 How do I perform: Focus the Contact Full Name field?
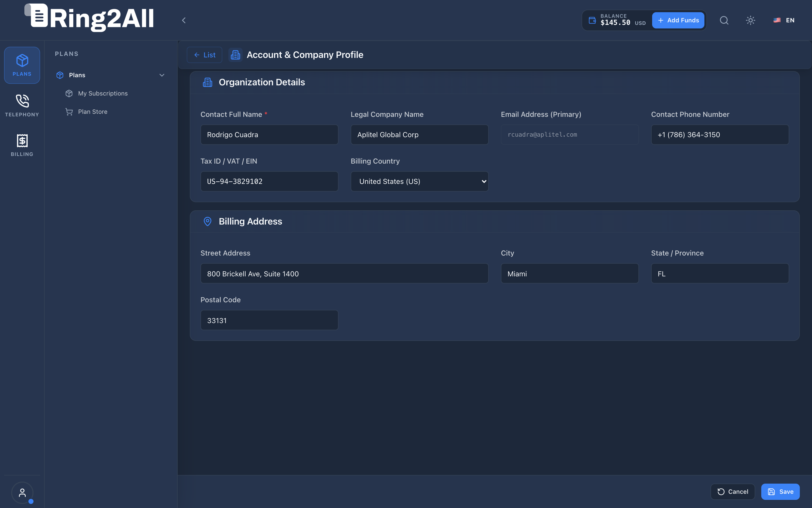click(269, 135)
